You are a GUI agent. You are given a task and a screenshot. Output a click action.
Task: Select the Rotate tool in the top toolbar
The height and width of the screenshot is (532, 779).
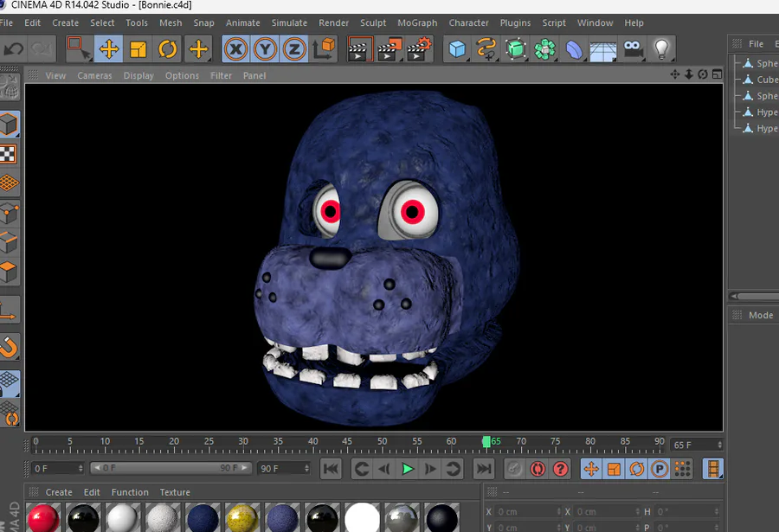(168, 49)
